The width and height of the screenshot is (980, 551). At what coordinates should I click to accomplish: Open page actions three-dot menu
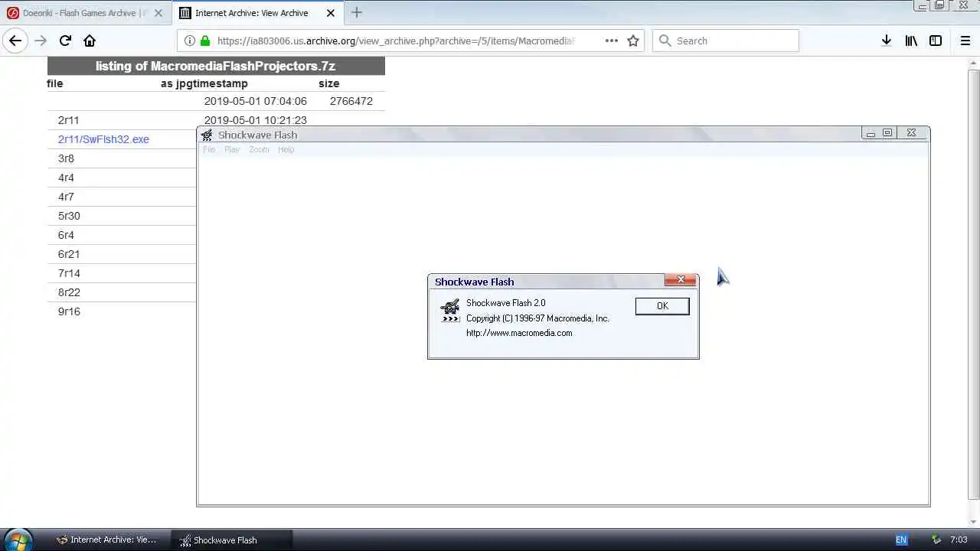(611, 41)
